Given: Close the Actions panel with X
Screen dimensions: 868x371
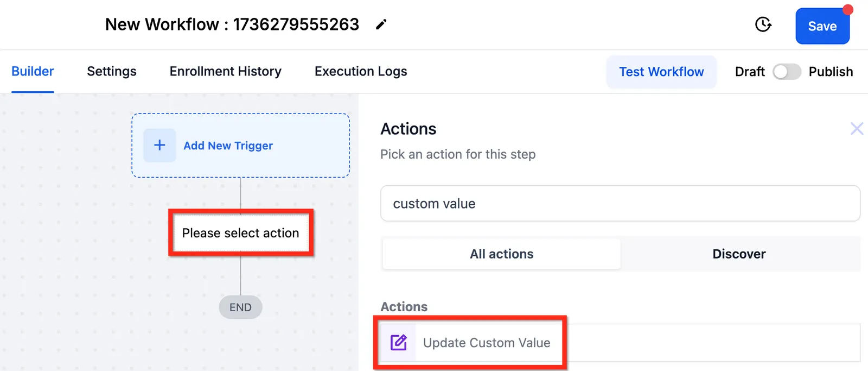Looking at the screenshot, I should [x=857, y=129].
